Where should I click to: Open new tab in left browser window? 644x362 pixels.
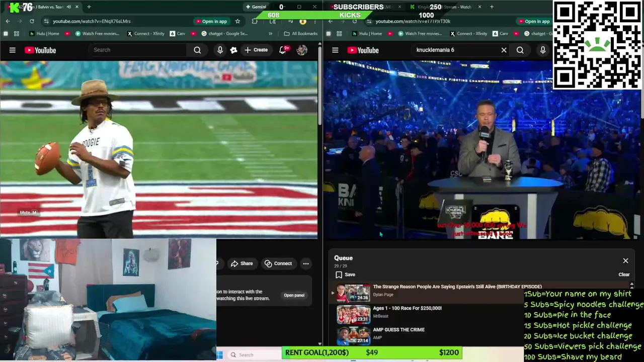(x=89, y=7)
